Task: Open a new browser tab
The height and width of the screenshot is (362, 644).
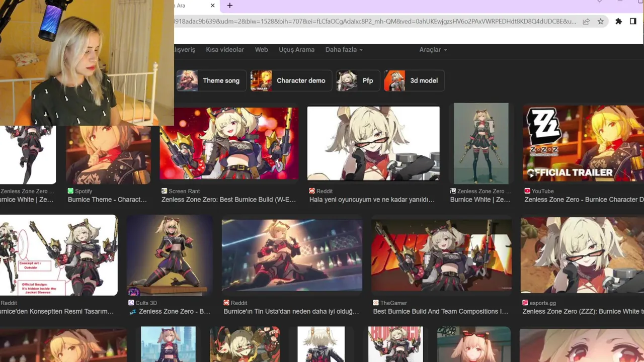Action: (230, 6)
